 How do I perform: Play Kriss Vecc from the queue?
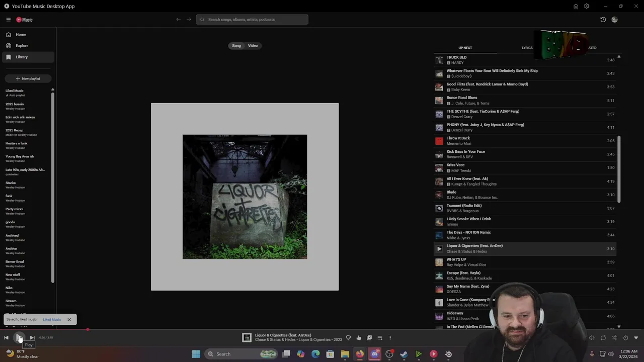point(525,167)
